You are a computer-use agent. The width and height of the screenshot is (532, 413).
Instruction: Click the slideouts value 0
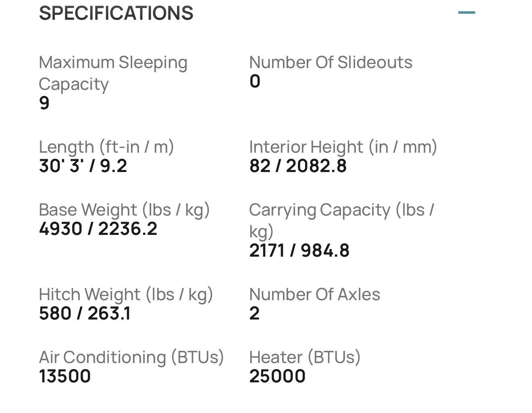pyautogui.click(x=255, y=81)
